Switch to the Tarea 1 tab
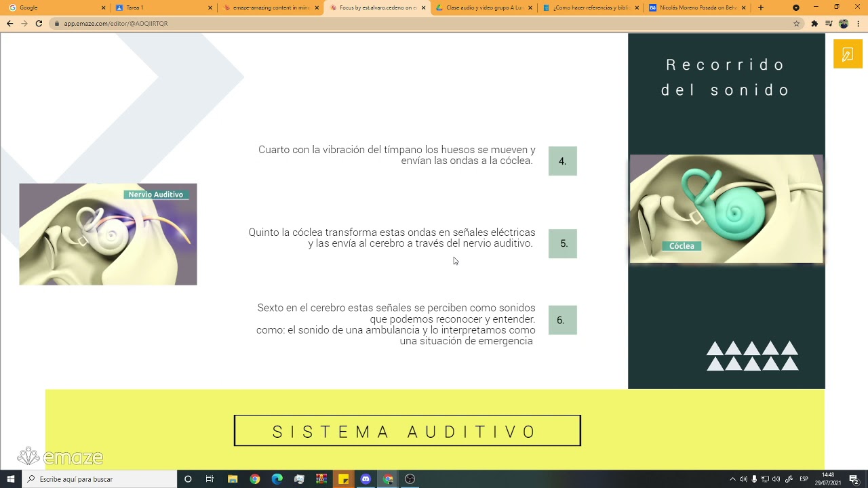Image resolution: width=868 pixels, height=488 pixels. coord(163,7)
